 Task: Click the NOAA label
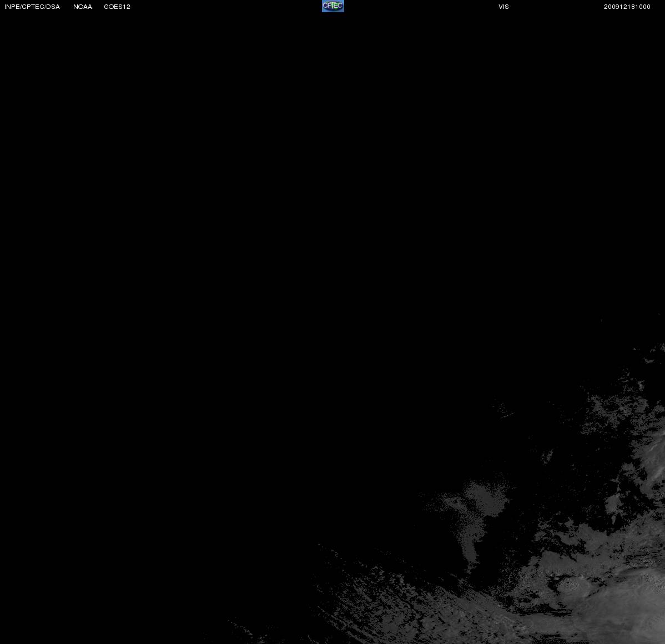click(x=83, y=7)
